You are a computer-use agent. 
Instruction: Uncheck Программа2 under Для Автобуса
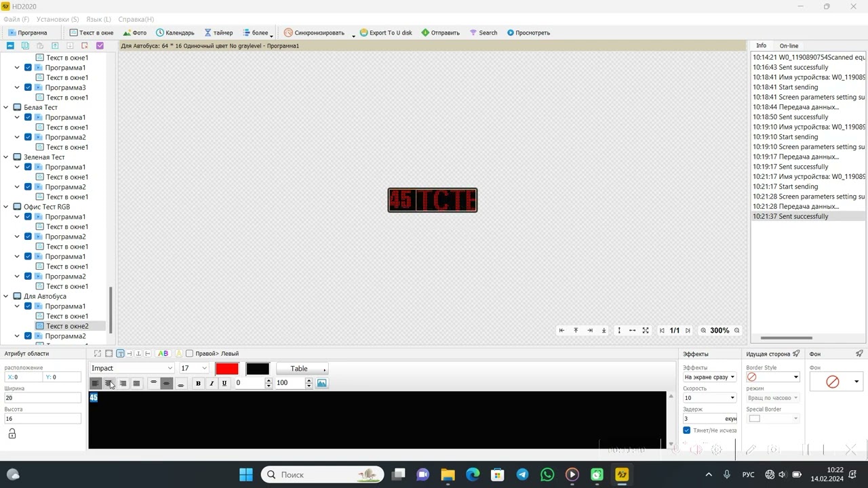coord(28,336)
